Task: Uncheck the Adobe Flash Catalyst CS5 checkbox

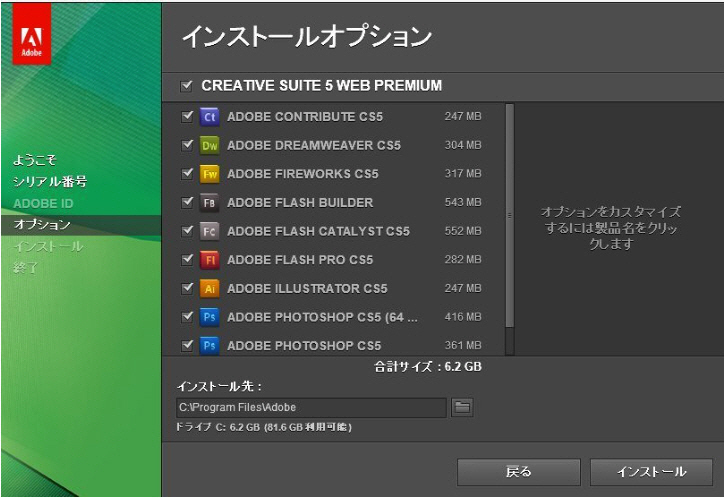Action: (x=187, y=231)
